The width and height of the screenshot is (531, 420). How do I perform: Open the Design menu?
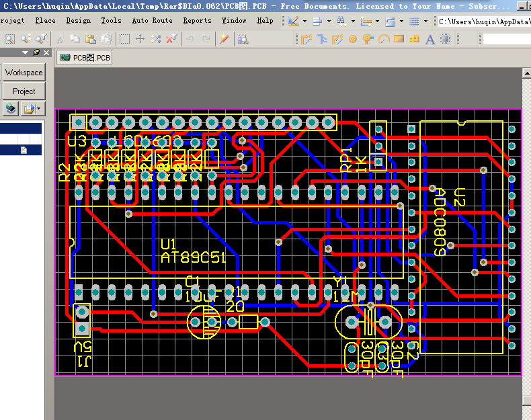[78, 21]
